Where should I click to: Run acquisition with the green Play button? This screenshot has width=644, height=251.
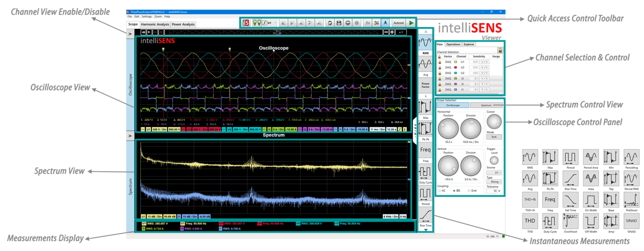pyautogui.click(x=411, y=23)
